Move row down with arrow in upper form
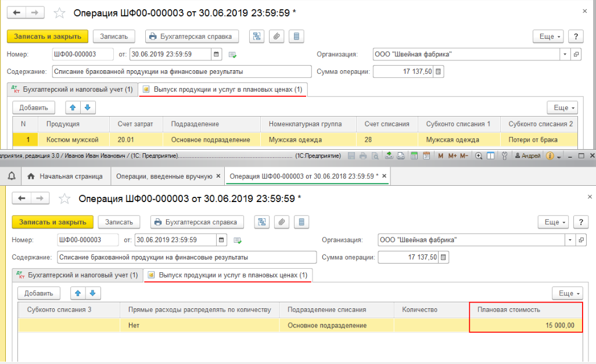Image resolution: width=596 pixels, height=364 pixels. click(x=87, y=107)
